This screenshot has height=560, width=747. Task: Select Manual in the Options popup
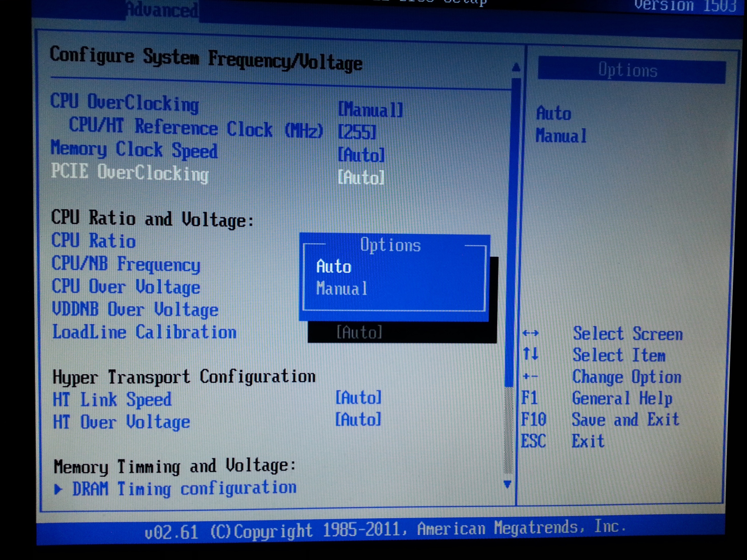[x=341, y=289]
